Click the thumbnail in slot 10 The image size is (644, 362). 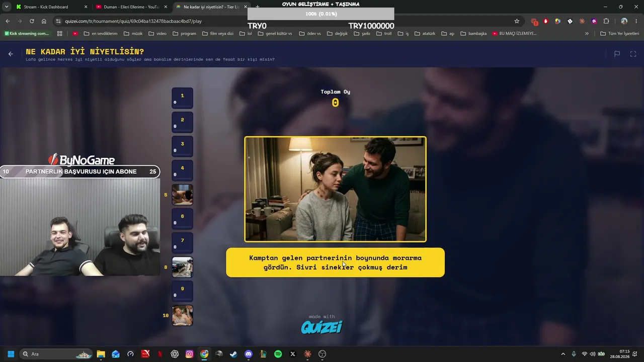pyautogui.click(x=182, y=315)
